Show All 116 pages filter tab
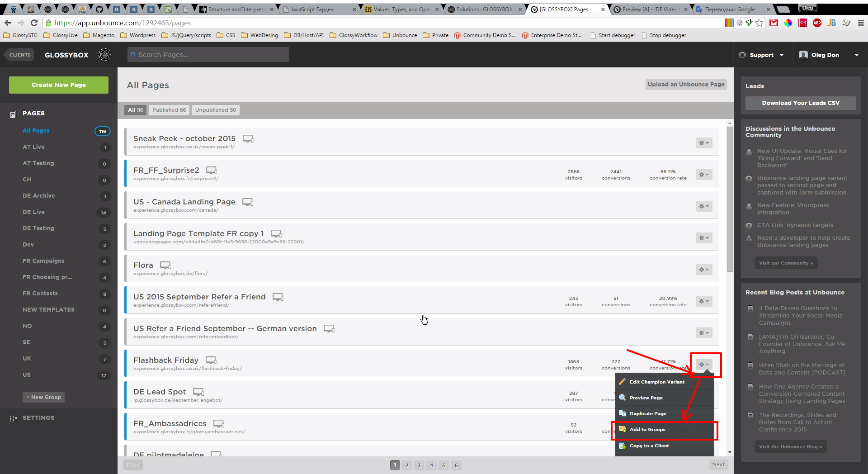Image resolution: width=868 pixels, height=474 pixels. coord(135,110)
